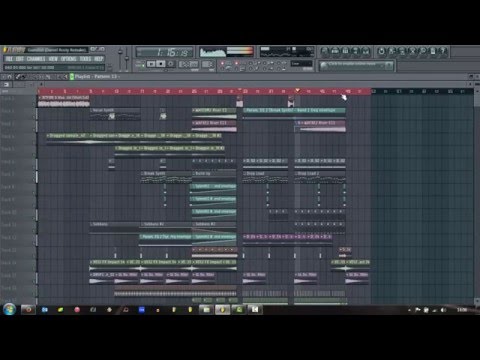Click the taskbar clock

click(x=462, y=310)
